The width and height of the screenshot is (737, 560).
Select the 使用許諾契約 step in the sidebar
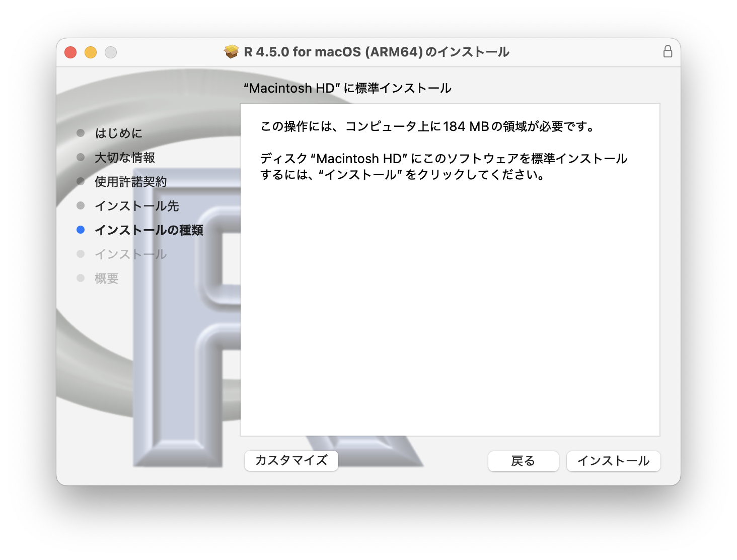[131, 181]
